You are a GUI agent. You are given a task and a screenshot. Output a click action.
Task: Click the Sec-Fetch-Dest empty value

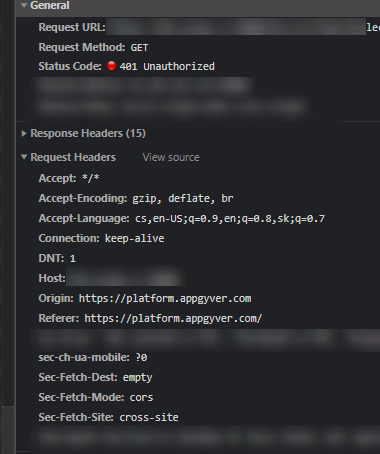[x=138, y=378]
